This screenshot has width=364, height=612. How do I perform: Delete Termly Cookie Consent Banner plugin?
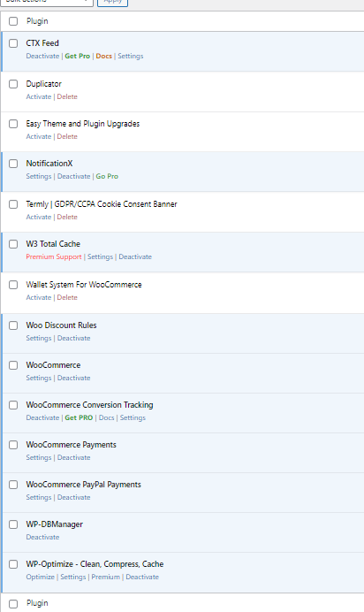pyautogui.click(x=67, y=217)
